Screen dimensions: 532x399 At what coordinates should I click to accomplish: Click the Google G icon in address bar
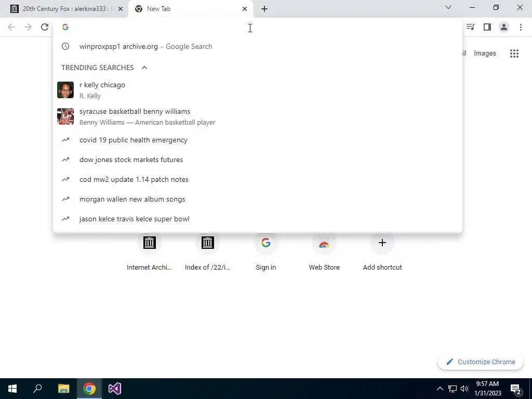65,27
